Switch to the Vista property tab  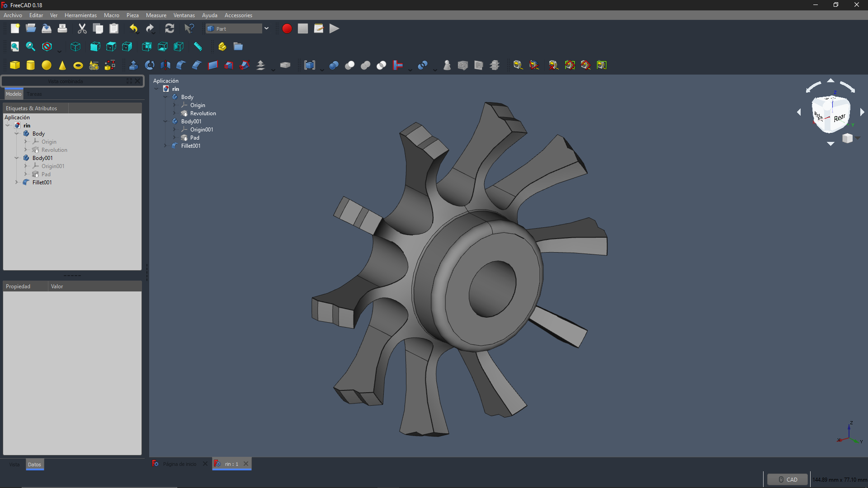coord(14,465)
